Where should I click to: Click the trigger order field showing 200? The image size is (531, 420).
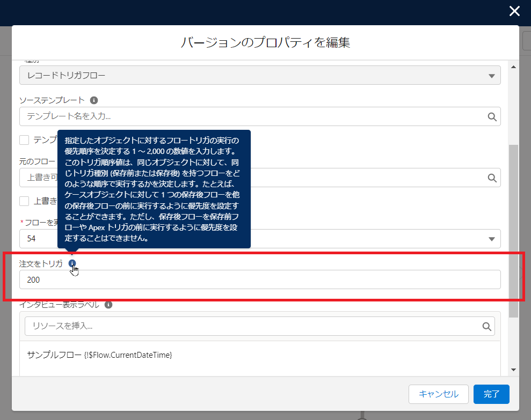coord(260,279)
